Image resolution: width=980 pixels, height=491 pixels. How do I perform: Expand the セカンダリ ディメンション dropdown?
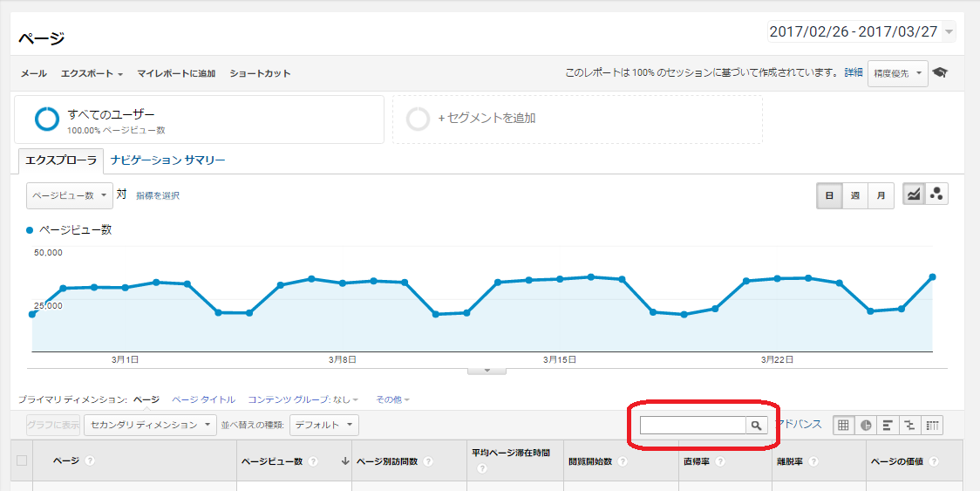[x=152, y=425]
